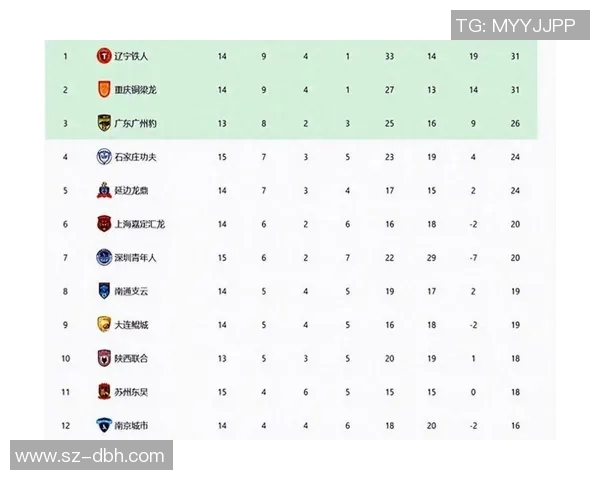This screenshot has height=480, width=600.
Task: Click the 深圳青年人 team name
Action: tap(135, 257)
